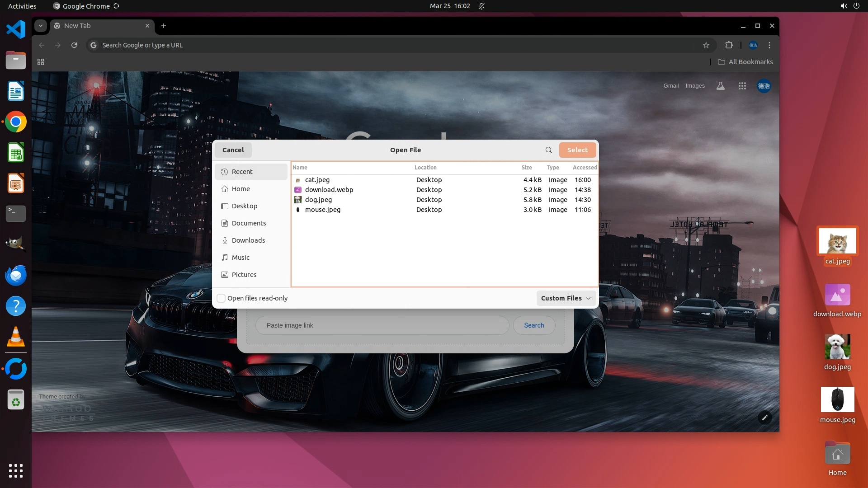Open Downloads in sidebar
Screen dimensions: 868x488
pyautogui.click(x=248, y=240)
